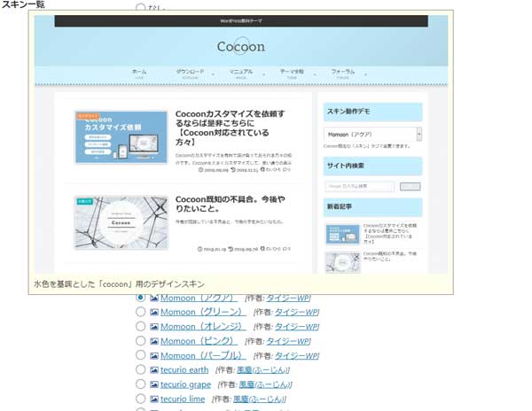The height and width of the screenshot is (411, 532).
Task: Click the preview image icon beside Momoon (グリーン)
Action: pyautogui.click(x=154, y=312)
